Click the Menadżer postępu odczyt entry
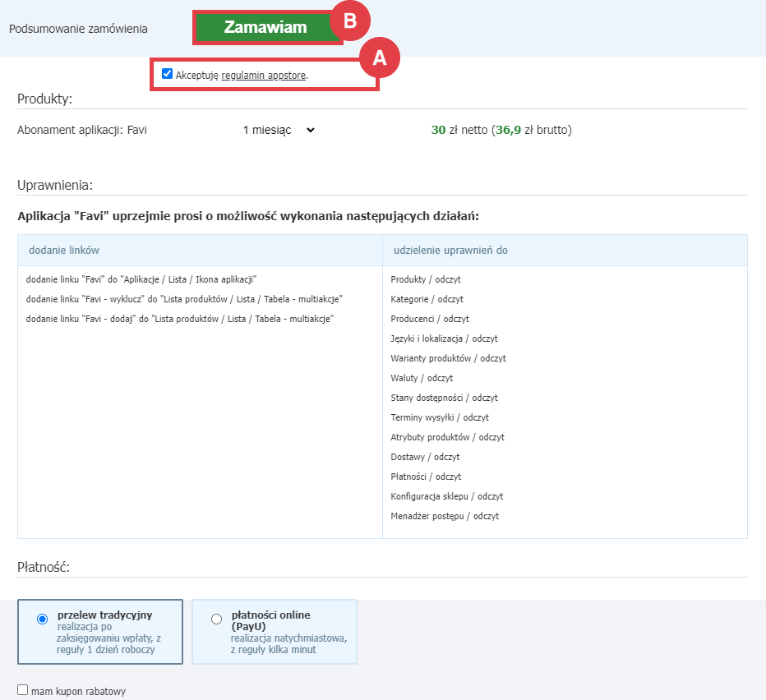The width and height of the screenshot is (766, 700). click(x=445, y=516)
